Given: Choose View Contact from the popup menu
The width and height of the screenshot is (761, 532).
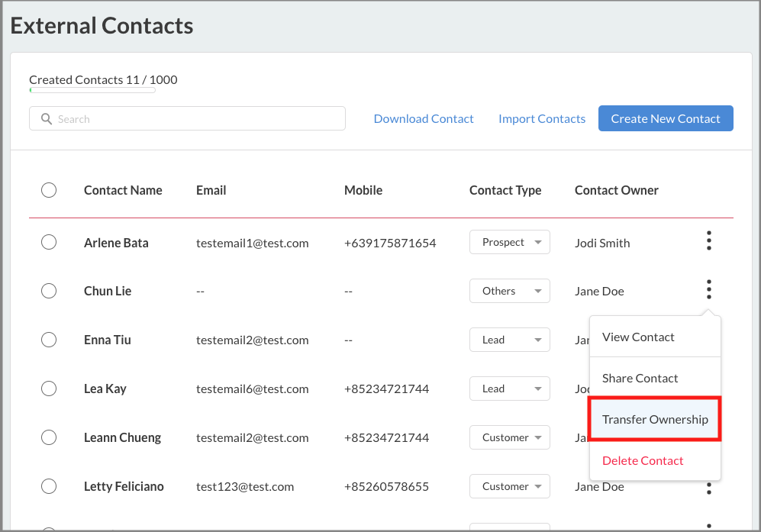Looking at the screenshot, I should pyautogui.click(x=655, y=337).
